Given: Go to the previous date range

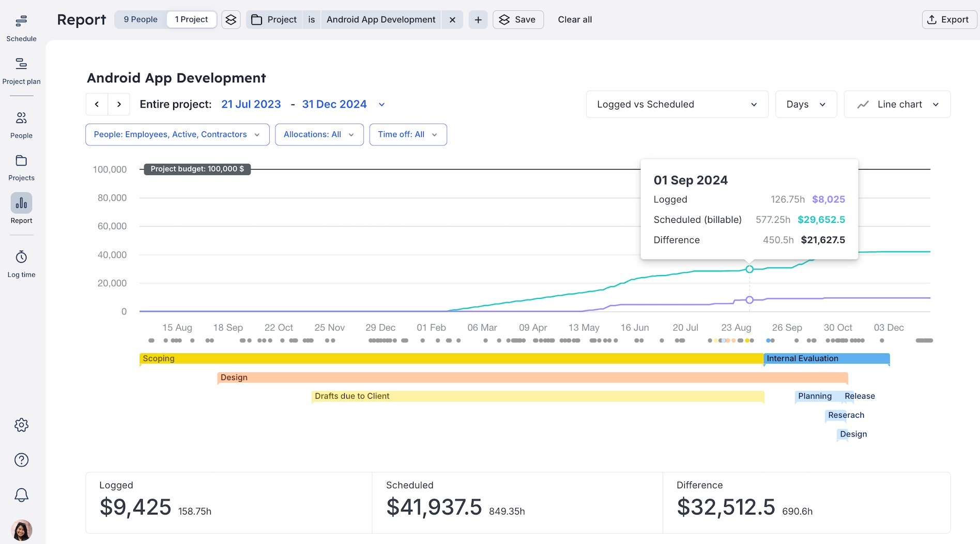Looking at the screenshot, I should [97, 104].
